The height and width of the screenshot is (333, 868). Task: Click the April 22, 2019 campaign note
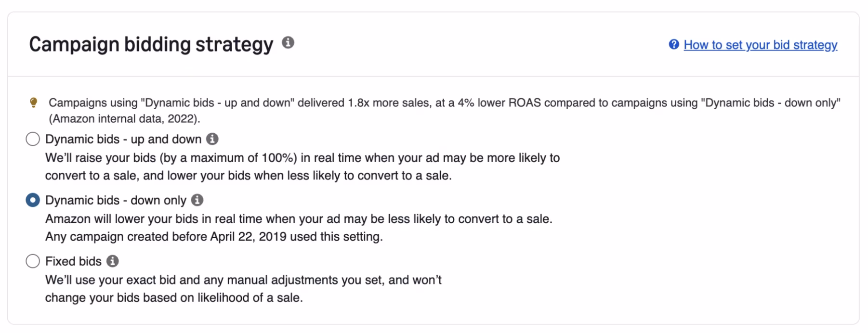214,237
